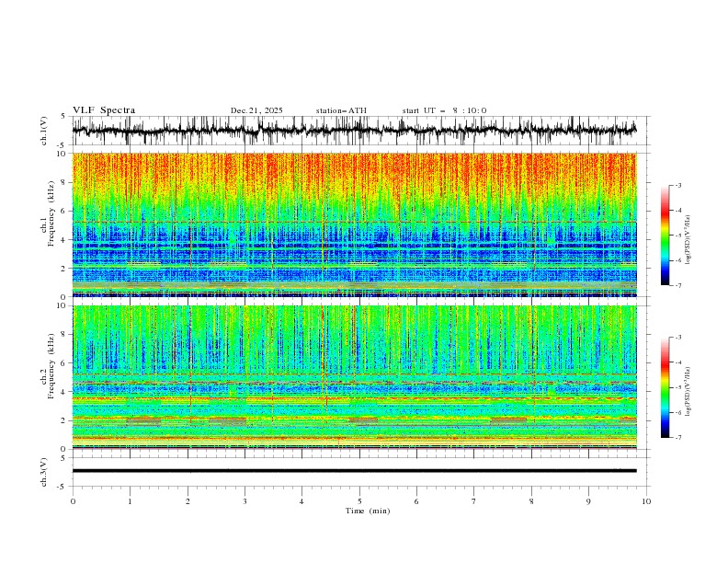Click the "Time (min)" axis label
728x563 pixels.
click(368, 511)
